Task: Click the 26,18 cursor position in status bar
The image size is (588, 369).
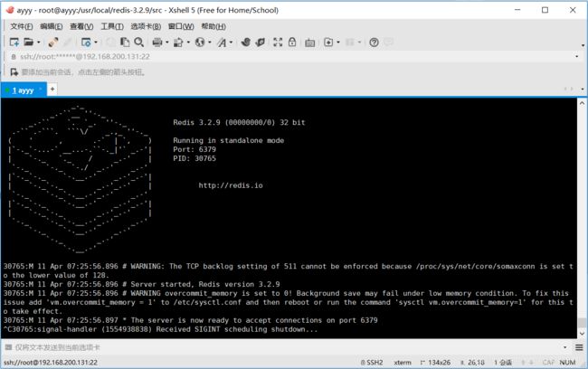Action: click(472, 363)
